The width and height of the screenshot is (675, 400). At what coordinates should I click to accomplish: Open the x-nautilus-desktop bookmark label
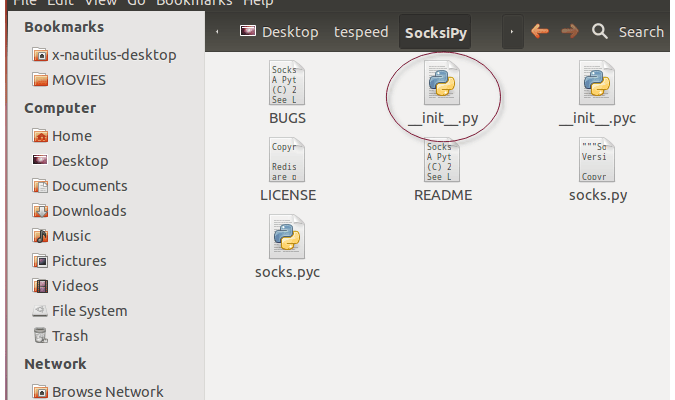pos(114,55)
